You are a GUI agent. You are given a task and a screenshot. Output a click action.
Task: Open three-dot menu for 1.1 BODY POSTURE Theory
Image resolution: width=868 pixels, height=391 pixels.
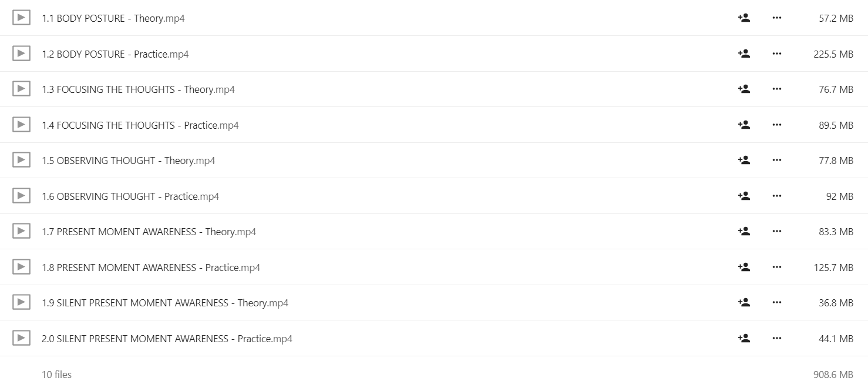pos(777,18)
